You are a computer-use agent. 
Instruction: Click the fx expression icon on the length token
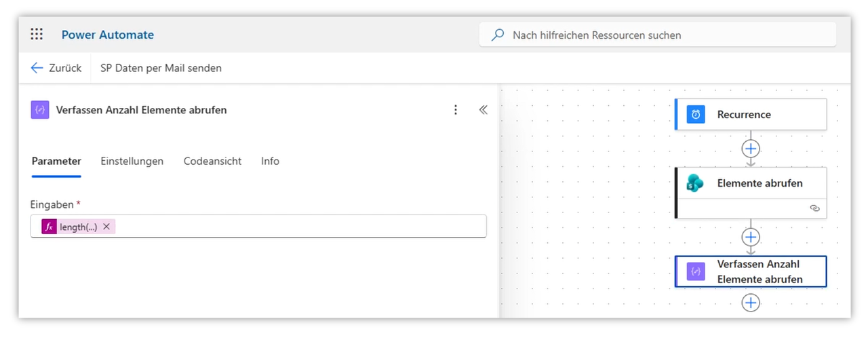[x=49, y=227]
